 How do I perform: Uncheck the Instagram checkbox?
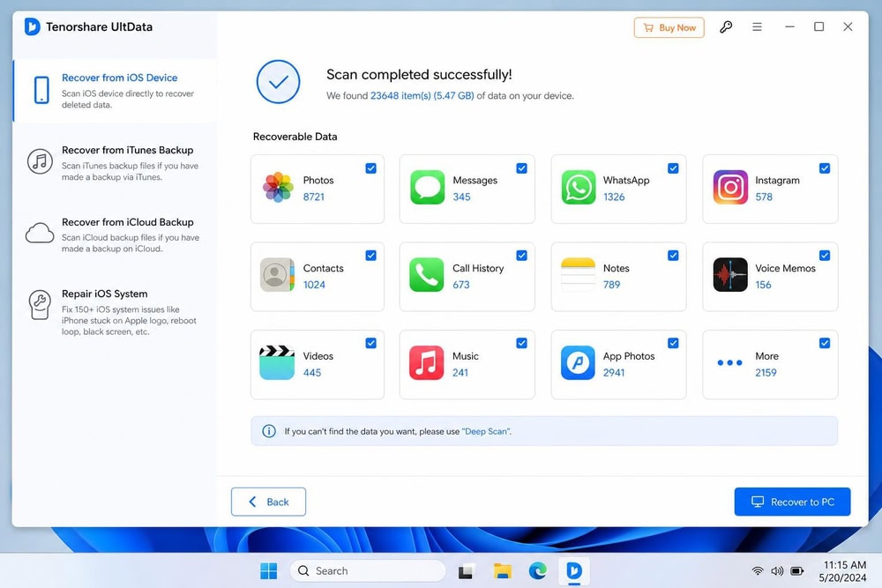pyautogui.click(x=824, y=168)
